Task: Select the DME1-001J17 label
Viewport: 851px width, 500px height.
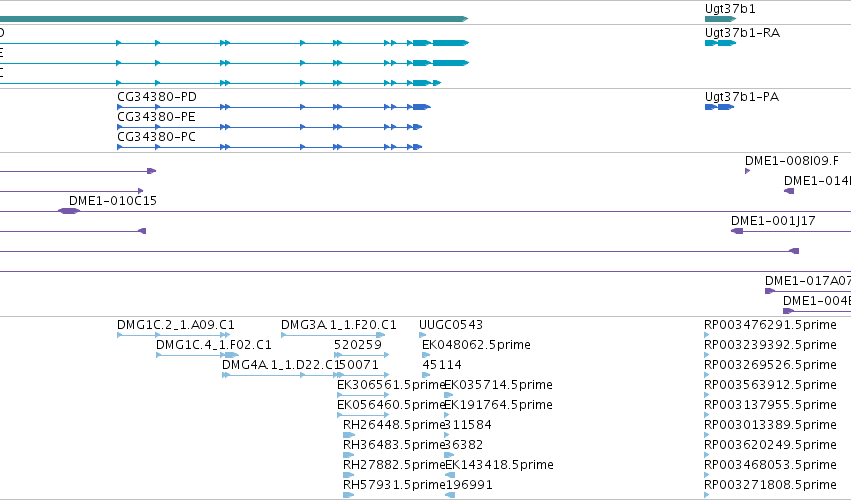Action: (x=773, y=221)
